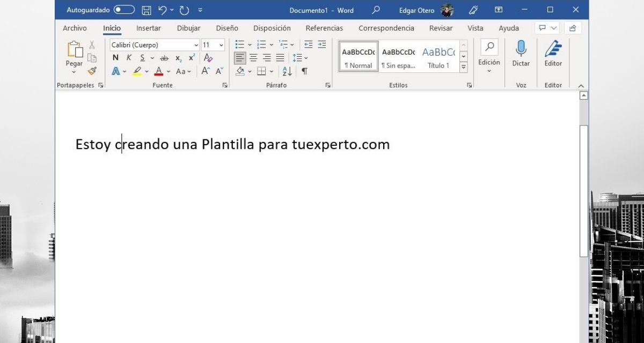Sort paragraphs with the A-Z sort icon
The width and height of the screenshot is (644, 343).
coord(287,71)
